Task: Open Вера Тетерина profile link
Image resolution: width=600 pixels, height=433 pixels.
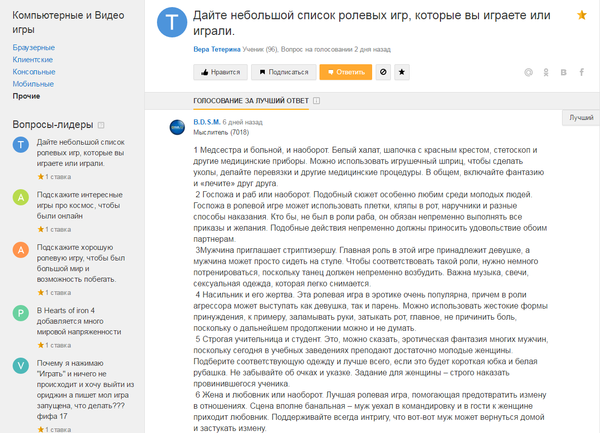Action: pos(217,49)
